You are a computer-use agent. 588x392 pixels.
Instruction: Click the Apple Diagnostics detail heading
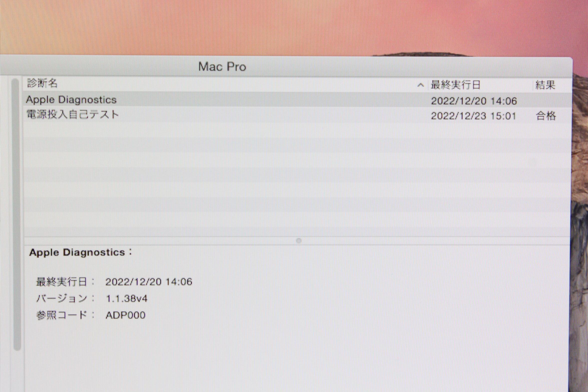click(80, 252)
